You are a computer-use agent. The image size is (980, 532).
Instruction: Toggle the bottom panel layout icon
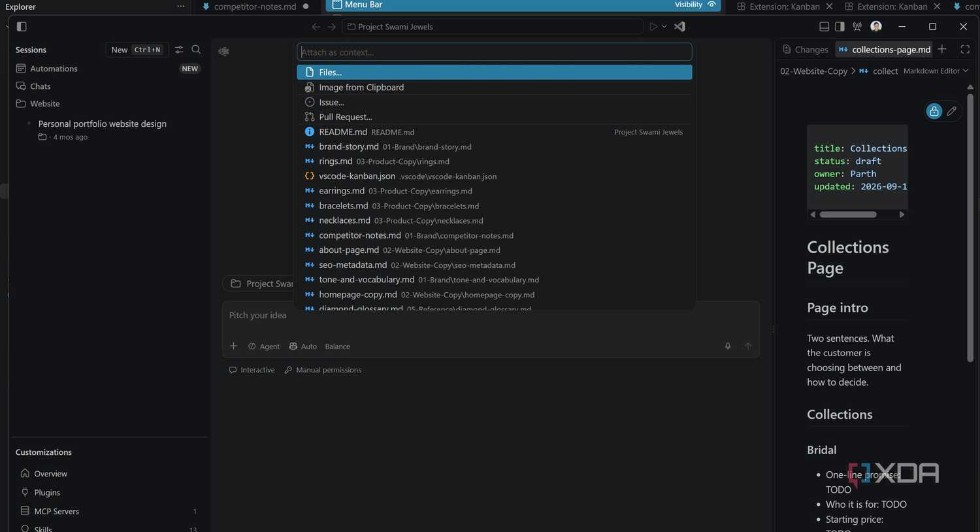click(x=824, y=27)
